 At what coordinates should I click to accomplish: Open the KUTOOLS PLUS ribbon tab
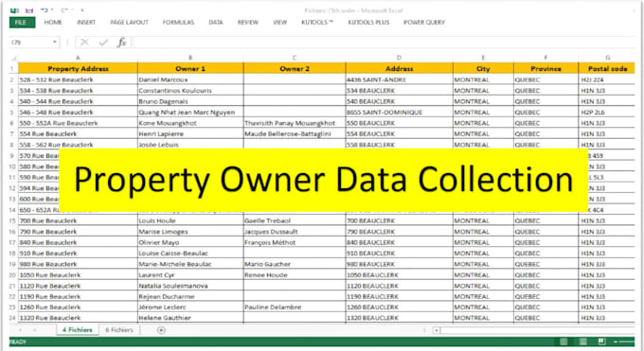click(368, 22)
